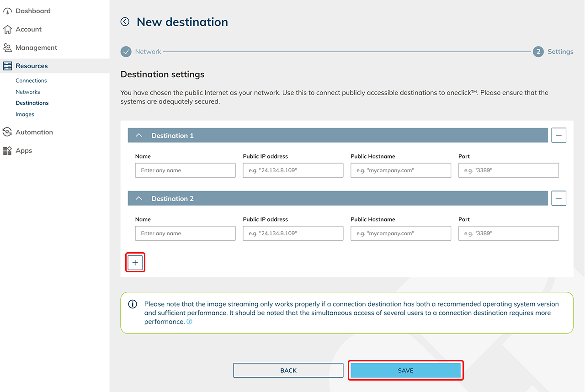Open the Networks submenu item
The width and height of the screenshot is (585, 392).
click(x=28, y=92)
